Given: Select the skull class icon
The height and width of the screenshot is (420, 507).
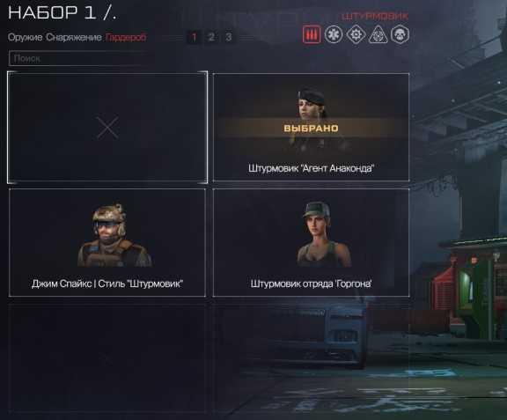Looking at the screenshot, I should click(x=400, y=34).
